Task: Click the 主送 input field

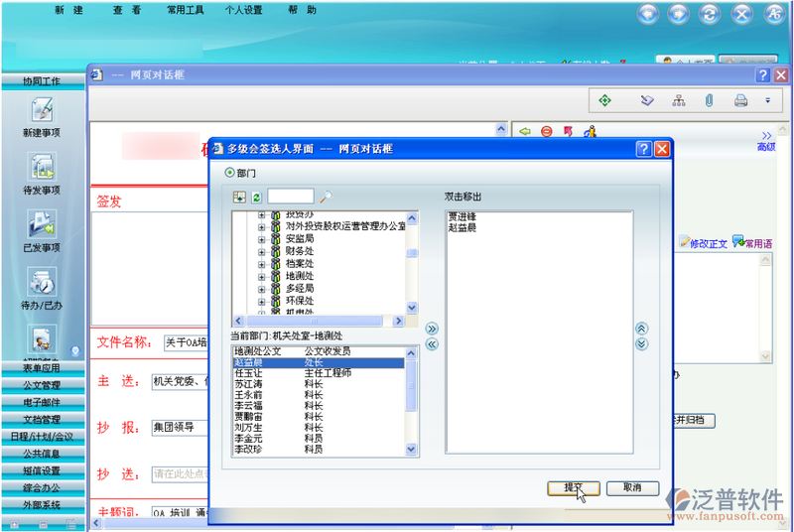Action: (x=181, y=382)
